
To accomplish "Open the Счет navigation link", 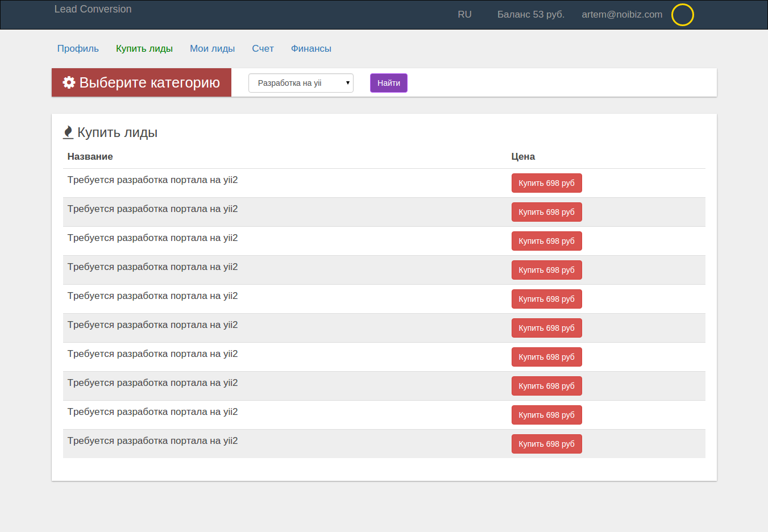I will click(x=263, y=49).
